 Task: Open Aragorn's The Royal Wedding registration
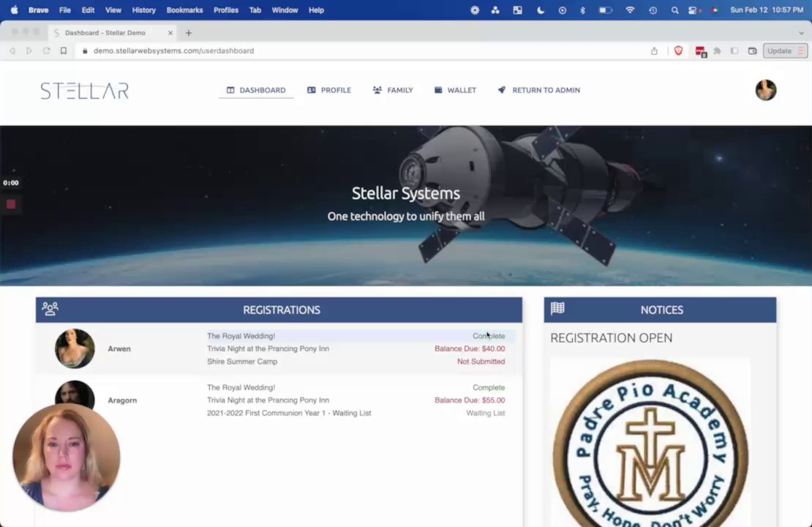pyautogui.click(x=241, y=388)
